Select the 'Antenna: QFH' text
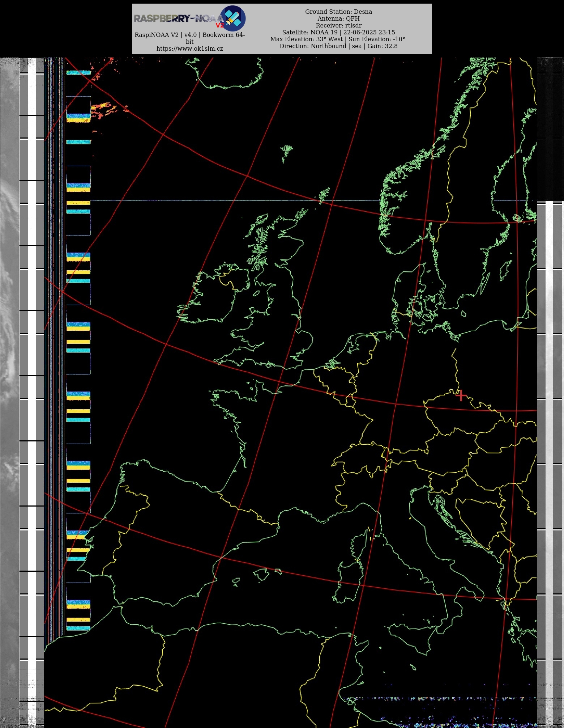 (x=338, y=18)
